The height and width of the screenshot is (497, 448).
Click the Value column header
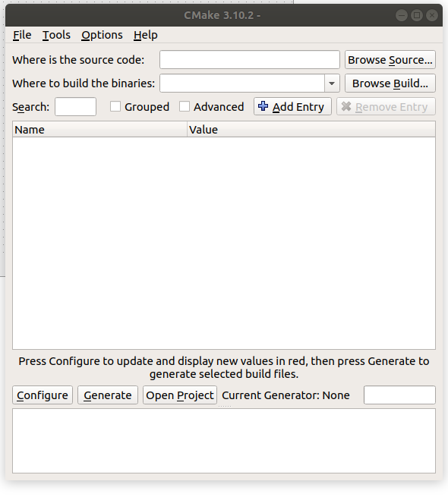point(311,129)
